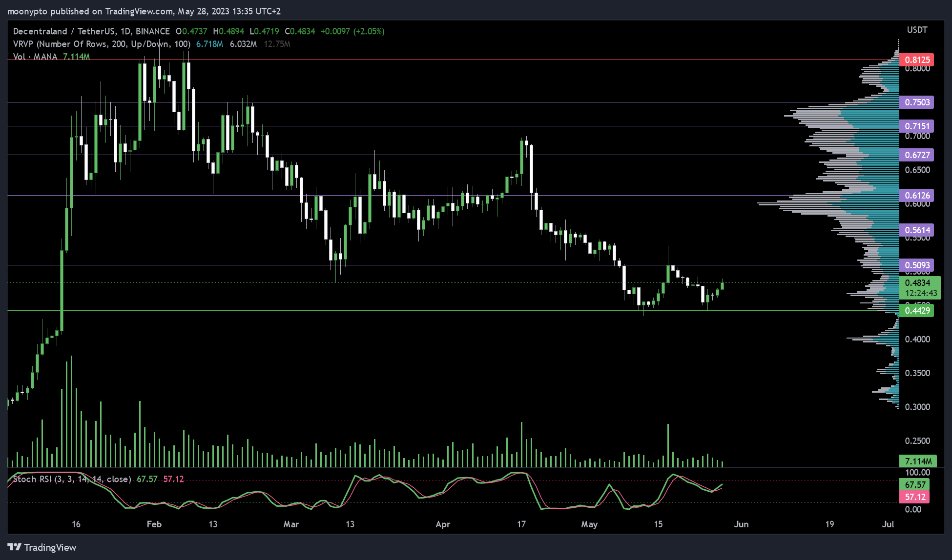
Task: Click the USDT currency label
Action: (x=917, y=30)
